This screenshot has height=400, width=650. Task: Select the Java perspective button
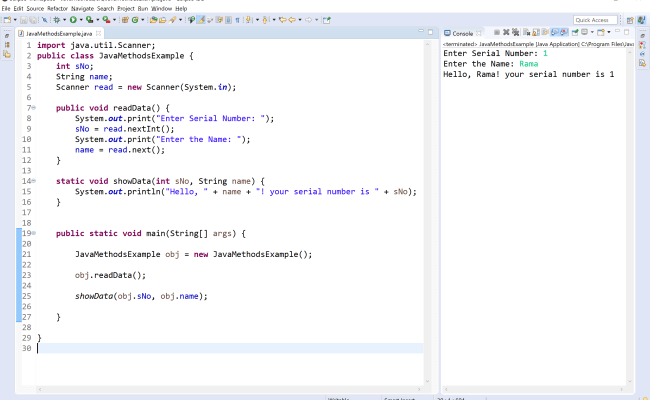pos(641,20)
